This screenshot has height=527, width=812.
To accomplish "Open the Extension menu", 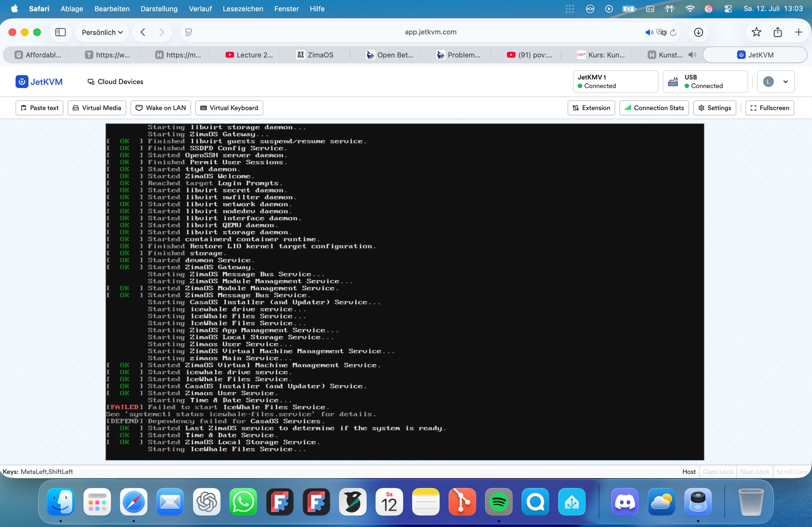I will pyautogui.click(x=591, y=108).
